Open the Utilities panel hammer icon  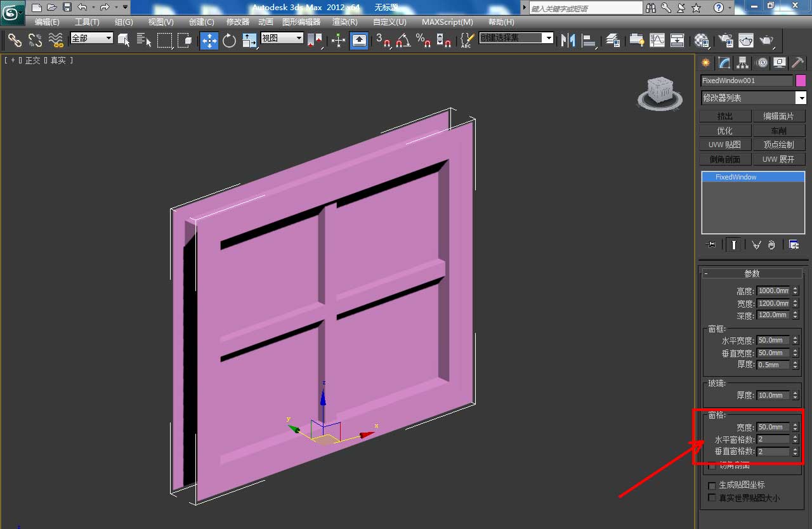coord(797,62)
